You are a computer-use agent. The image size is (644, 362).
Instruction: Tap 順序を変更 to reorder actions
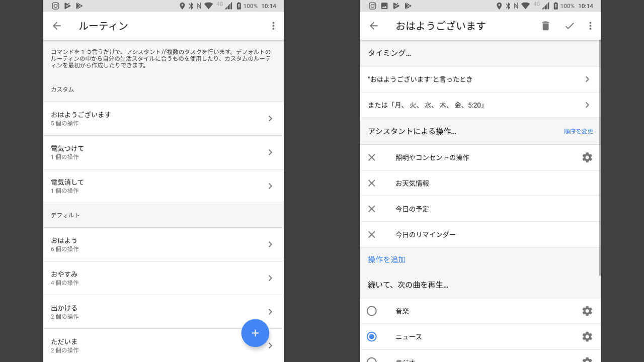point(578,131)
